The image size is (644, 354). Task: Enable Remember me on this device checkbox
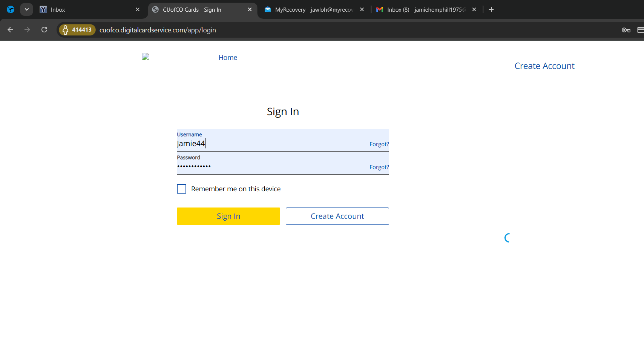click(x=181, y=189)
